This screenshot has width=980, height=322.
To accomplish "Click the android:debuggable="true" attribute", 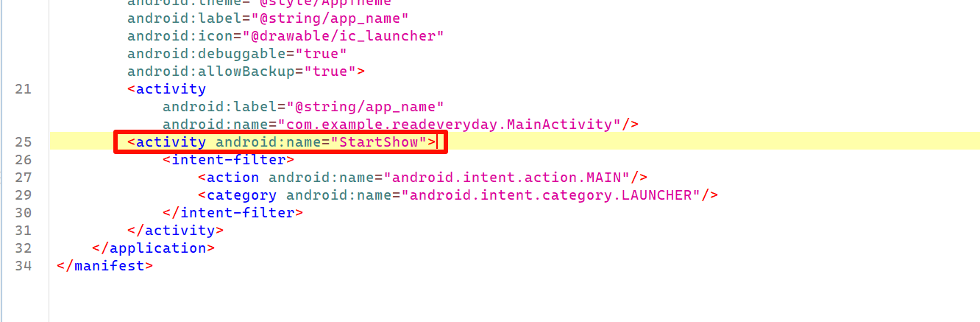I will 237,54.
